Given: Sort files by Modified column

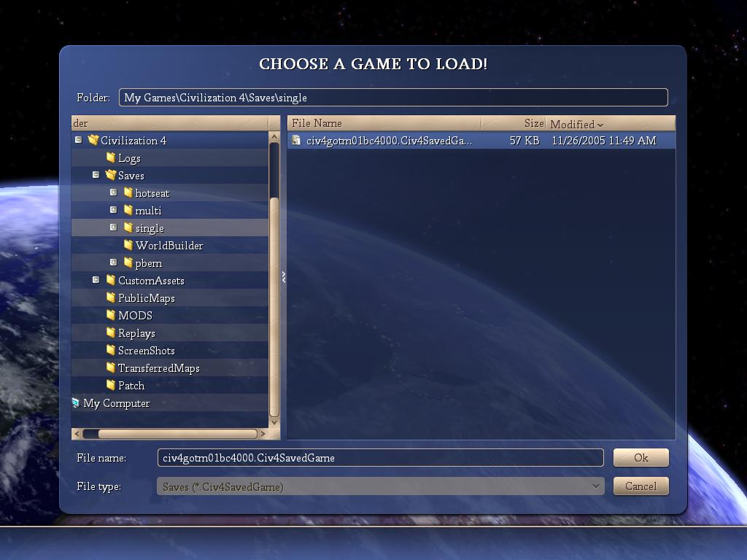Looking at the screenshot, I should pyautogui.click(x=611, y=123).
